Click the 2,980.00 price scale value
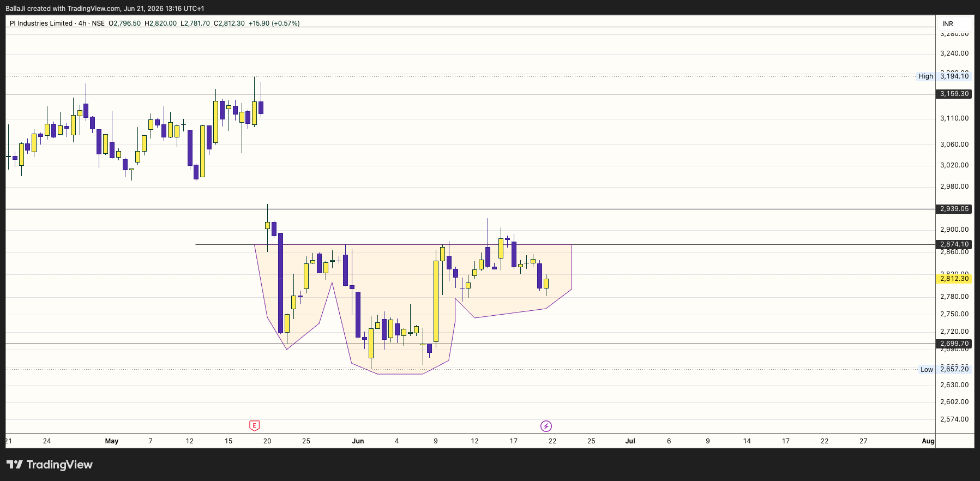This screenshot has width=980, height=481. [954, 187]
